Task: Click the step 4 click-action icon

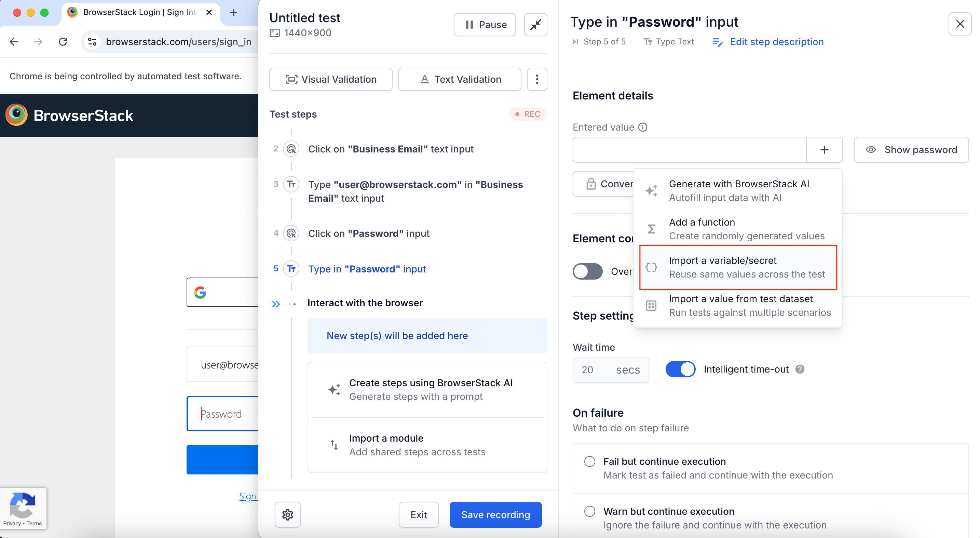Action: tap(291, 233)
